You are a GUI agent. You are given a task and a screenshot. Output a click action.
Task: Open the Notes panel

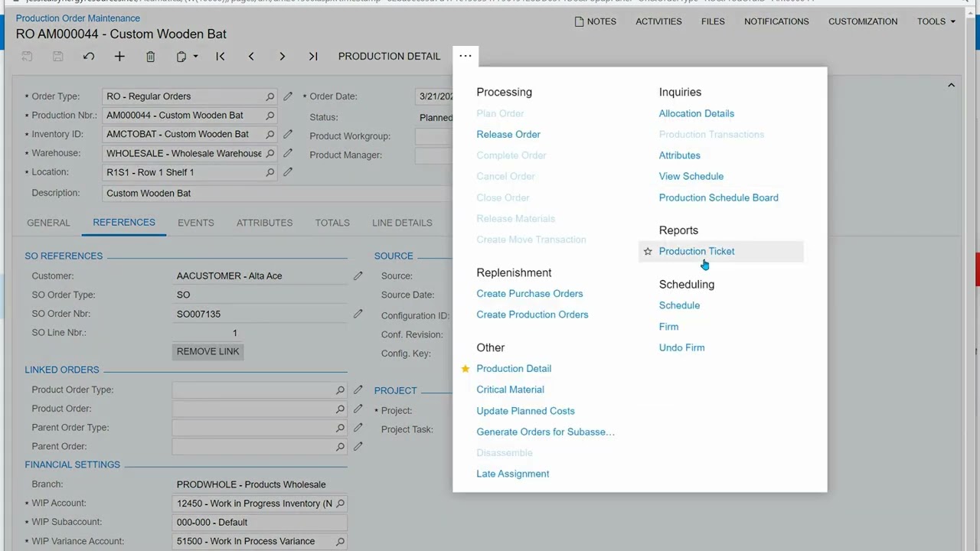click(596, 21)
